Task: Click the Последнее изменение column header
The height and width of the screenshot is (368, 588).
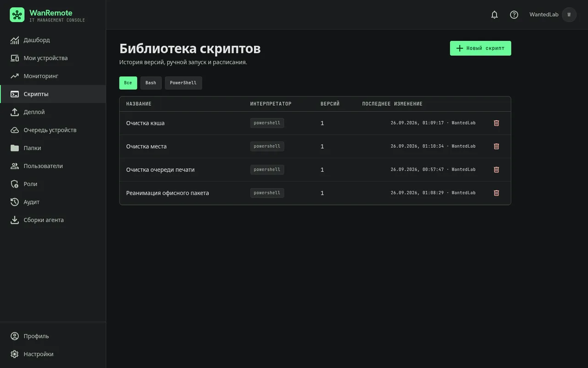Action: [x=392, y=104]
